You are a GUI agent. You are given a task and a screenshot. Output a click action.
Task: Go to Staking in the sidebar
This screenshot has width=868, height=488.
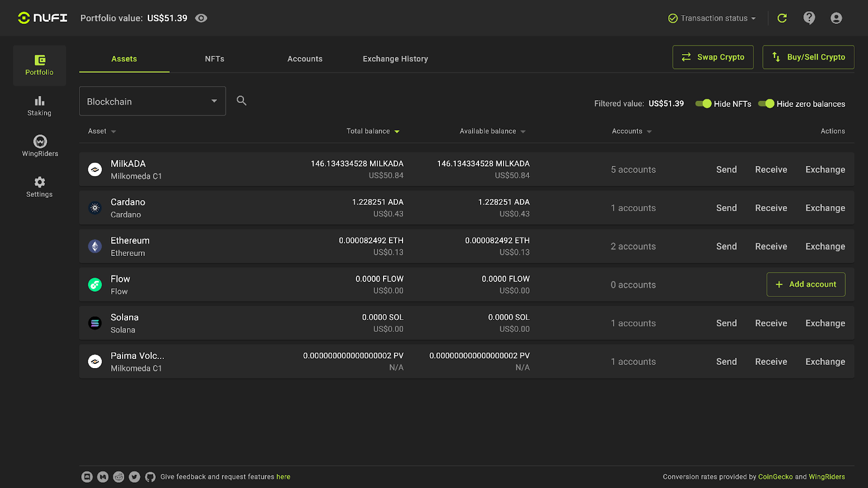[40, 106]
